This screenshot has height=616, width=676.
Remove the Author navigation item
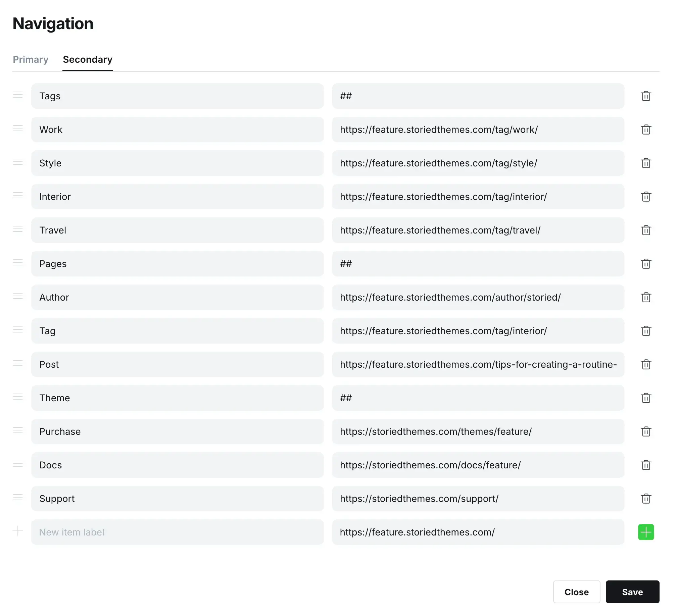[646, 297]
